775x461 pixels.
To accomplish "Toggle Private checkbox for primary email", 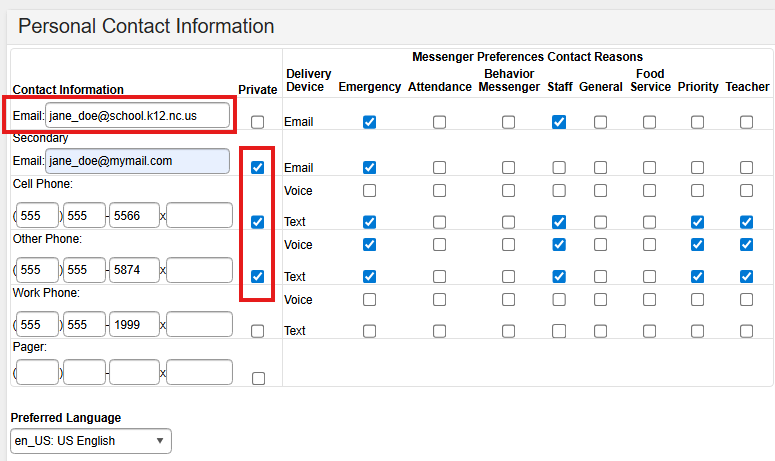I will point(258,122).
